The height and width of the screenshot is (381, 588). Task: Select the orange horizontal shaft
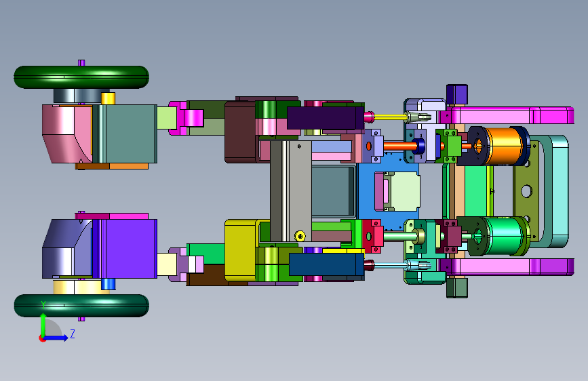pyautogui.click(x=398, y=146)
